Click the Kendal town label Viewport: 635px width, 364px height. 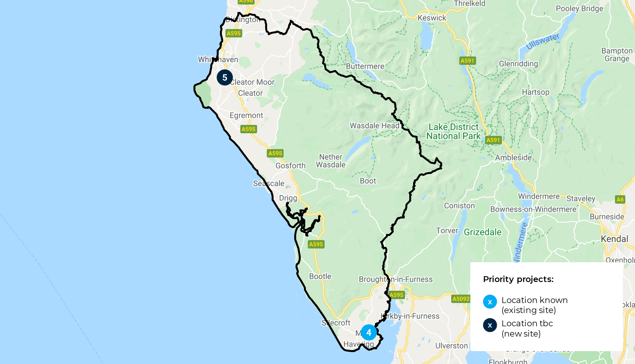tap(614, 239)
